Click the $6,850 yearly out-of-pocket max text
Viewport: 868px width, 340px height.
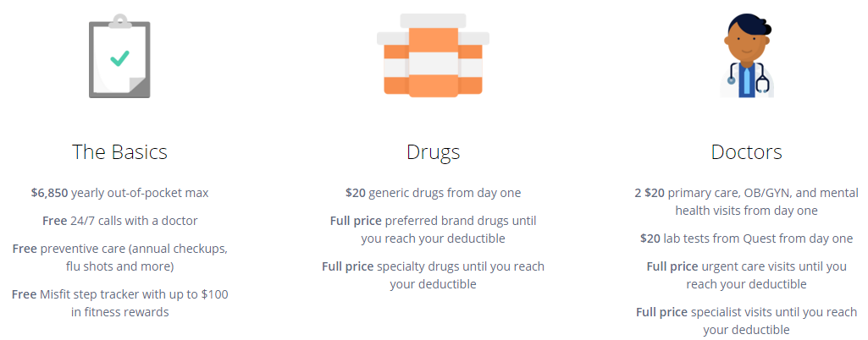[x=119, y=193]
